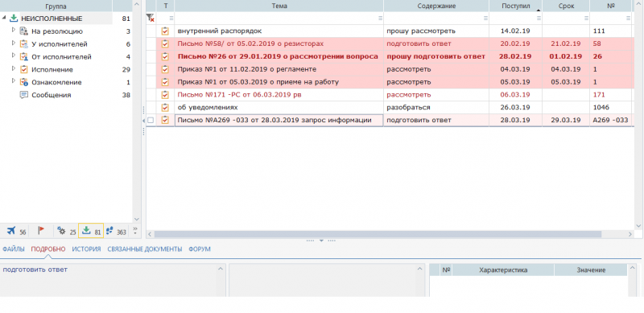Viewport: 644px width, 313px height.
Task: Click the '1046' number cell
Action: pos(610,107)
